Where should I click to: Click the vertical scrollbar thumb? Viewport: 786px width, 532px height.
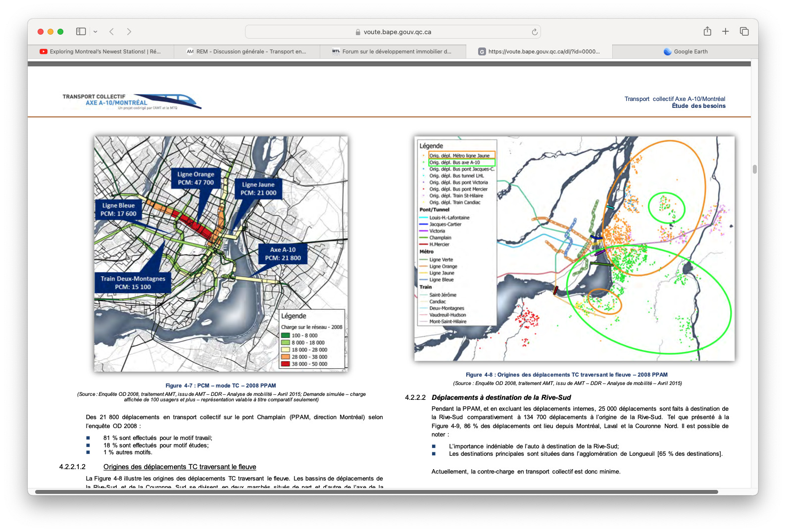[754, 169]
